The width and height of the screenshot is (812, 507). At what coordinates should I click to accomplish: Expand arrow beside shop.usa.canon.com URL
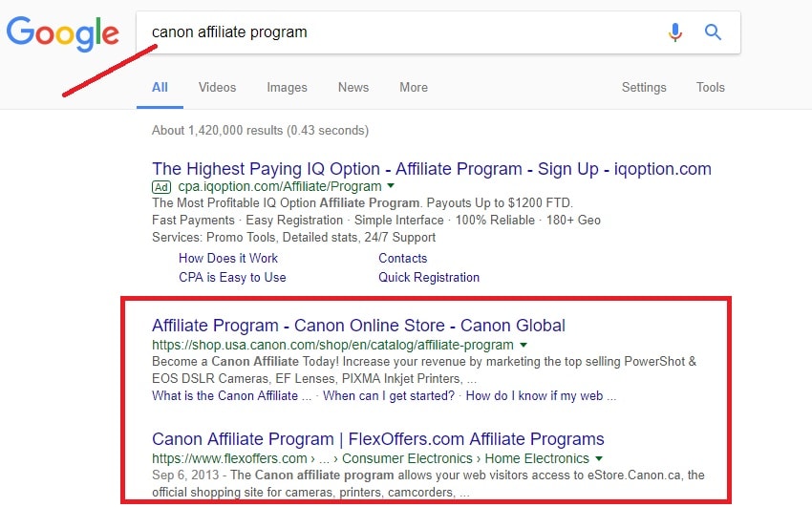click(524, 345)
